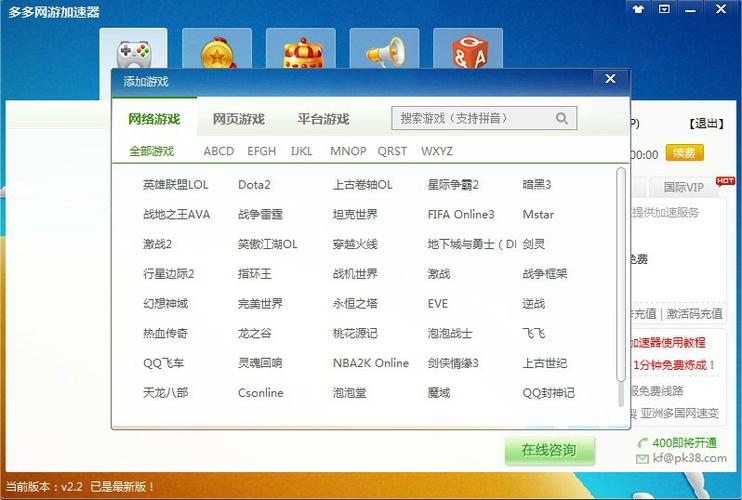This screenshot has width=742, height=500.
Task: Select game 永恒之塔
Action: (x=355, y=304)
